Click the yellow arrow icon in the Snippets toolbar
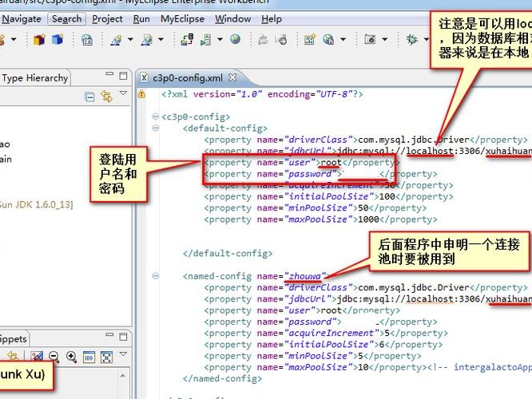This screenshot has width=532, height=399. coord(13,356)
